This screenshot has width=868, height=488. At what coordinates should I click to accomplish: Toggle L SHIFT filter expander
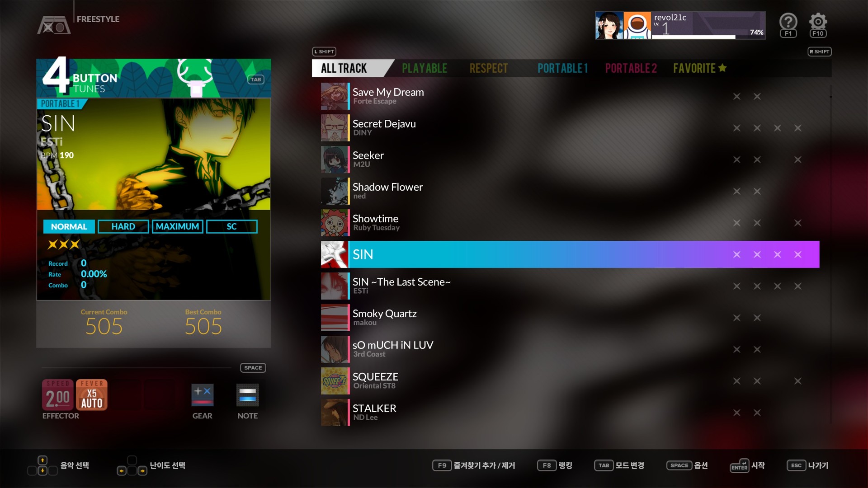(324, 51)
